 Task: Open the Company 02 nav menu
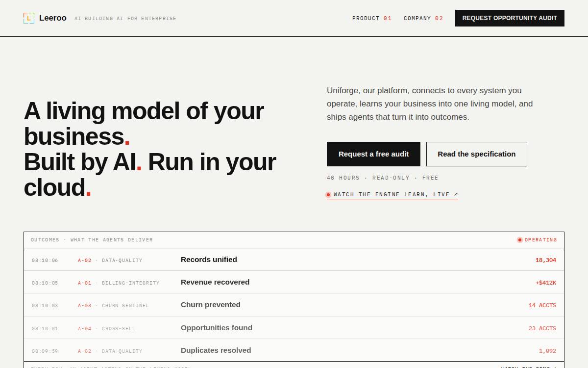click(423, 18)
